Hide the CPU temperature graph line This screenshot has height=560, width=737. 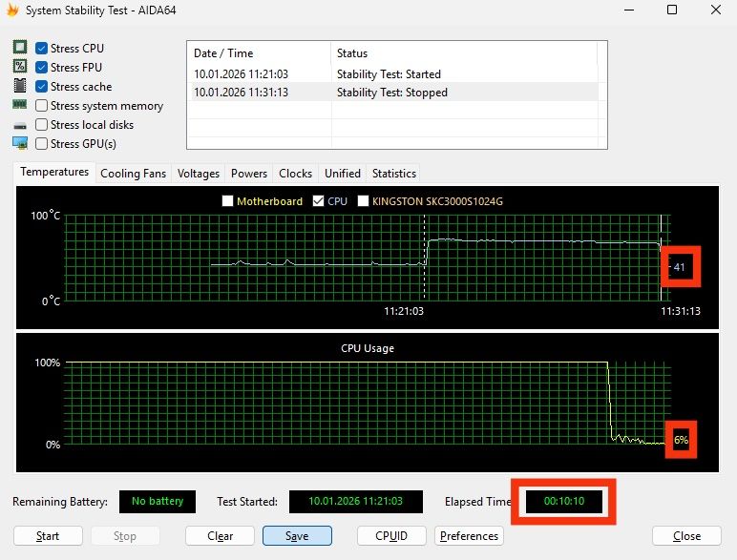click(x=318, y=201)
